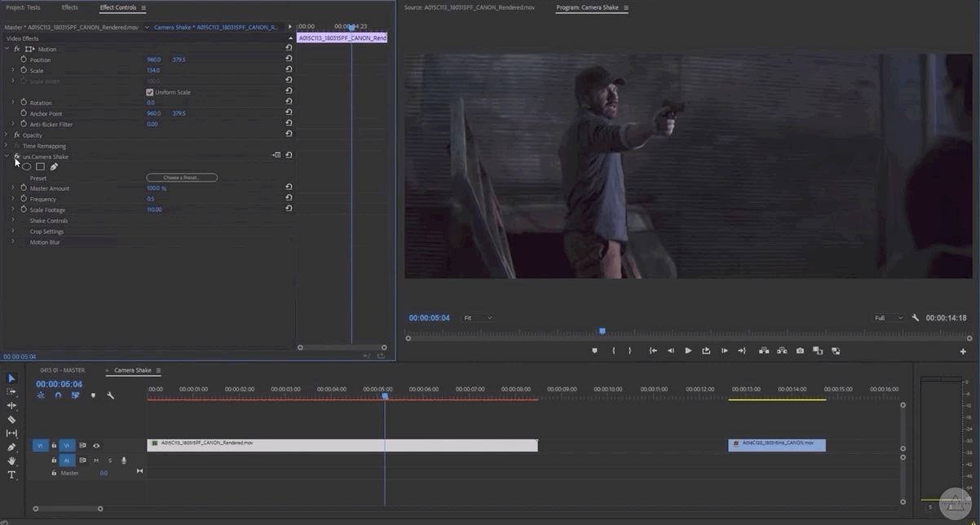Click the Program monitor playhead scrubber
980x525 pixels.
[603, 331]
